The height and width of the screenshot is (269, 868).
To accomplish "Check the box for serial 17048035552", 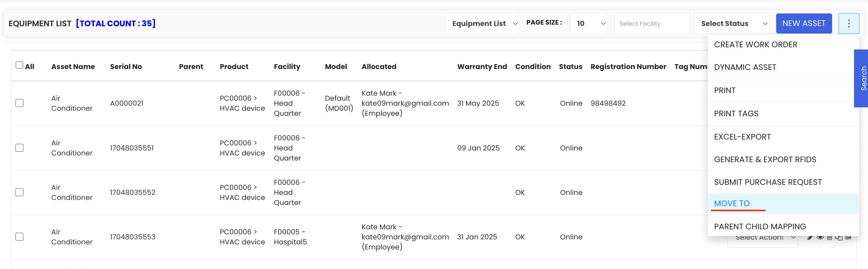I will pyautogui.click(x=20, y=192).
